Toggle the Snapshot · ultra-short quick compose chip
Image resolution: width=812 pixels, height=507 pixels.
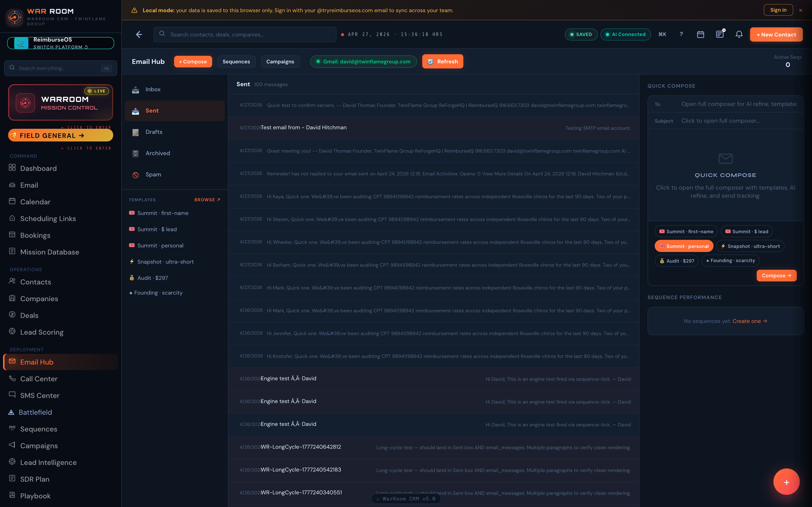click(750, 246)
